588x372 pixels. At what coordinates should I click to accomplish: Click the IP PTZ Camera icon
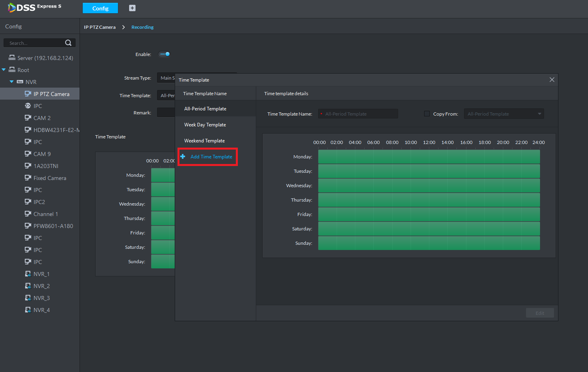(x=28, y=94)
